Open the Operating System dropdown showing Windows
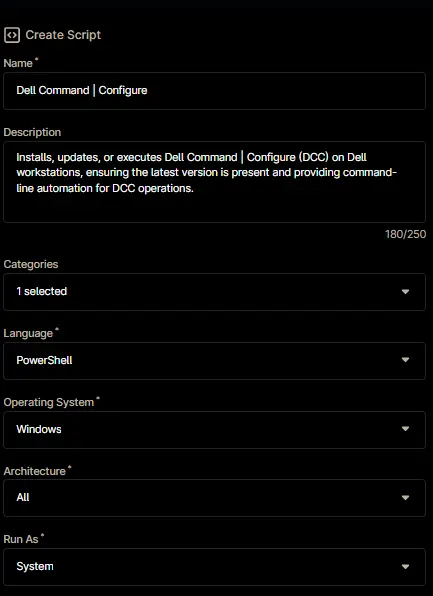The height and width of the screenshot is (596, 433). click(214, 430)
